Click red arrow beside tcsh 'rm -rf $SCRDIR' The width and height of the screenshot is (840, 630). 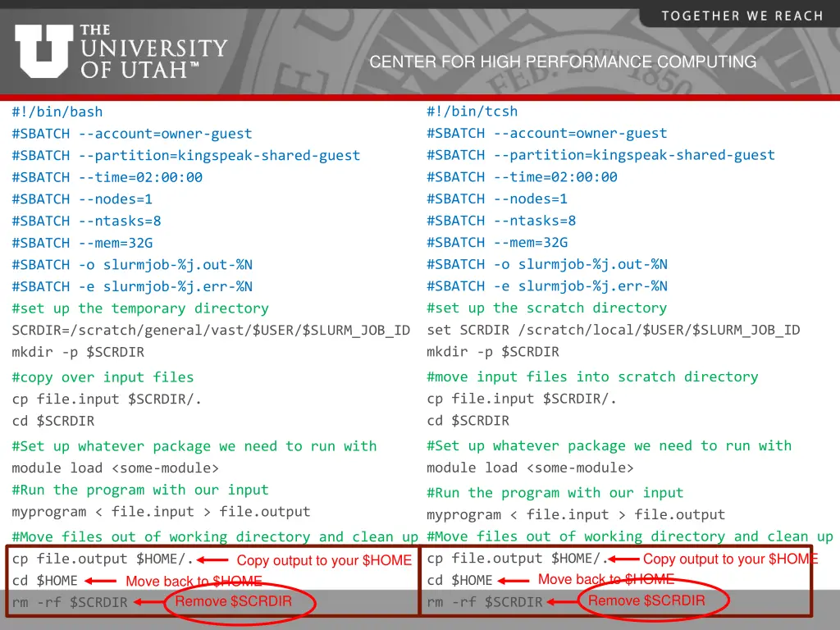coord(564,601)
